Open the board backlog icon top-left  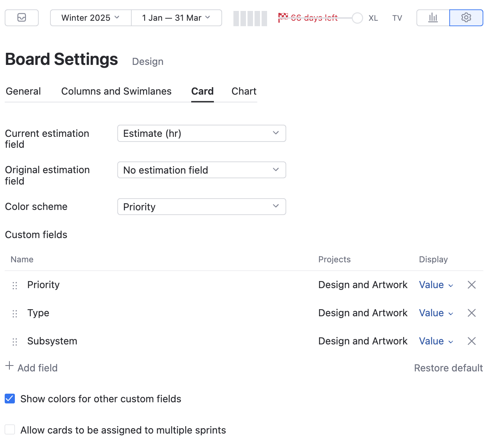point(22,18)
